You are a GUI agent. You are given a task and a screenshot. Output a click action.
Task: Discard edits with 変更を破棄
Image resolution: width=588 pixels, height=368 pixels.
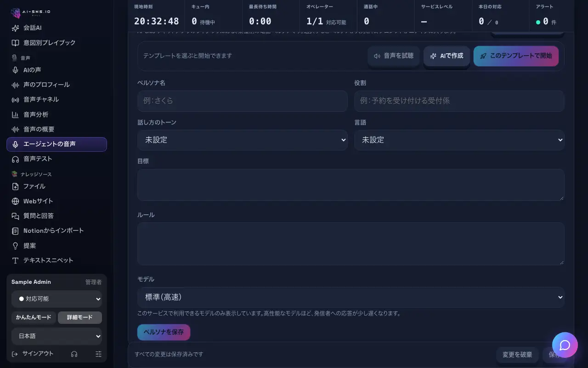[517, 355]
